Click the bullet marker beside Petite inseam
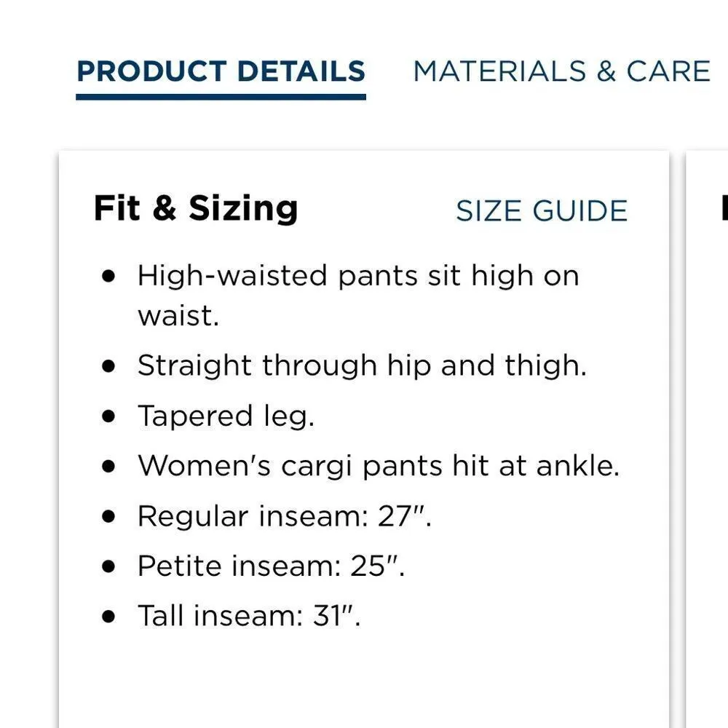 [x=109, y=566]
